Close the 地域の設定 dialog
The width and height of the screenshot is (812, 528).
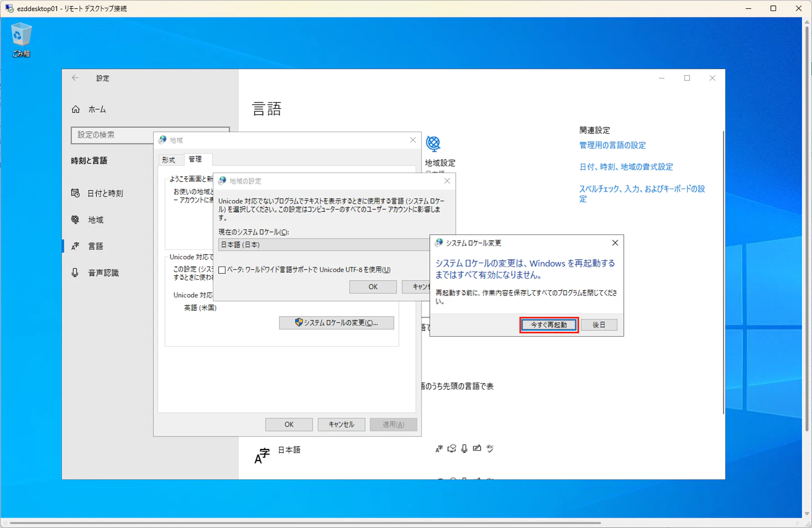pyautogui.click(x=447, y=181)
